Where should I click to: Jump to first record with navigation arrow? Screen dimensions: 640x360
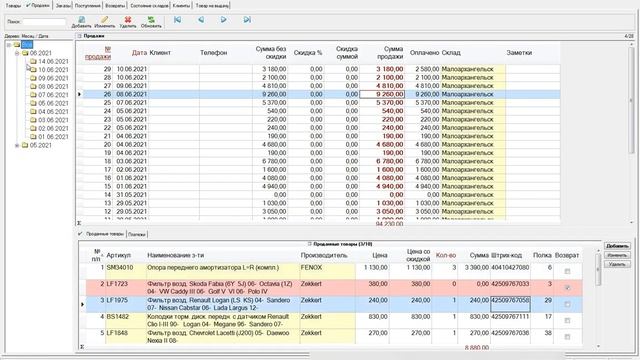pos(178,20)
